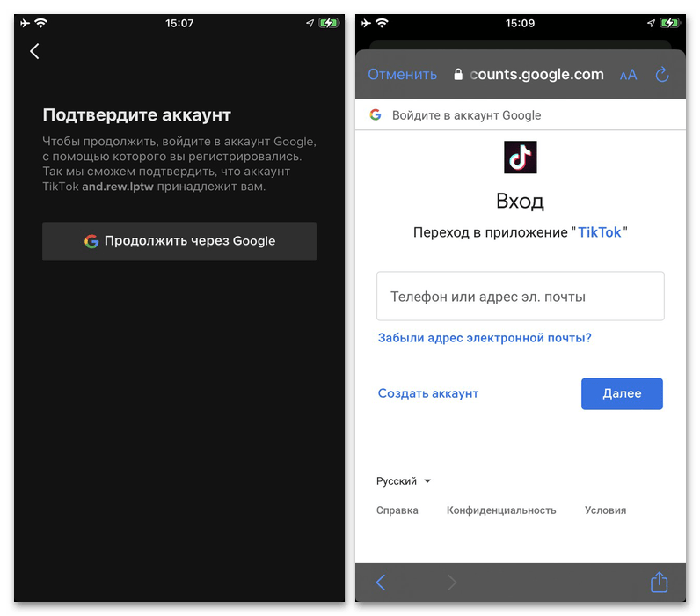Open the Условия footer link
The image size is (700, 616).
605,510
